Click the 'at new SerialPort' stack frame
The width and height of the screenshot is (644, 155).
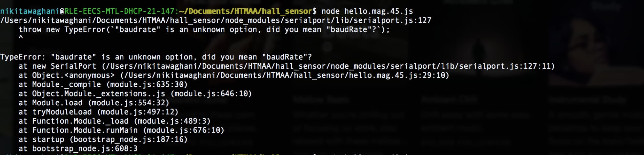click(287, 66)
